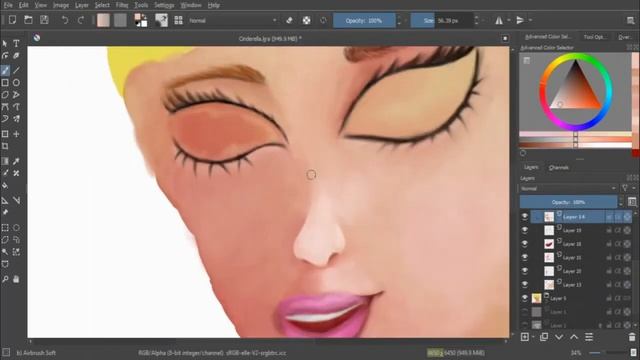Screen dimensions: 640x360
Task: Undo the last action
Action: 64,20
